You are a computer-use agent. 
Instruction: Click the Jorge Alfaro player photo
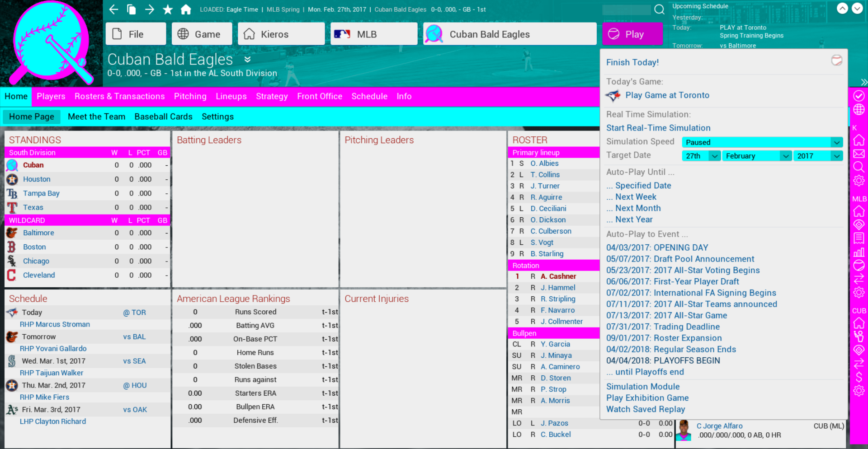(x=684, y=430)
